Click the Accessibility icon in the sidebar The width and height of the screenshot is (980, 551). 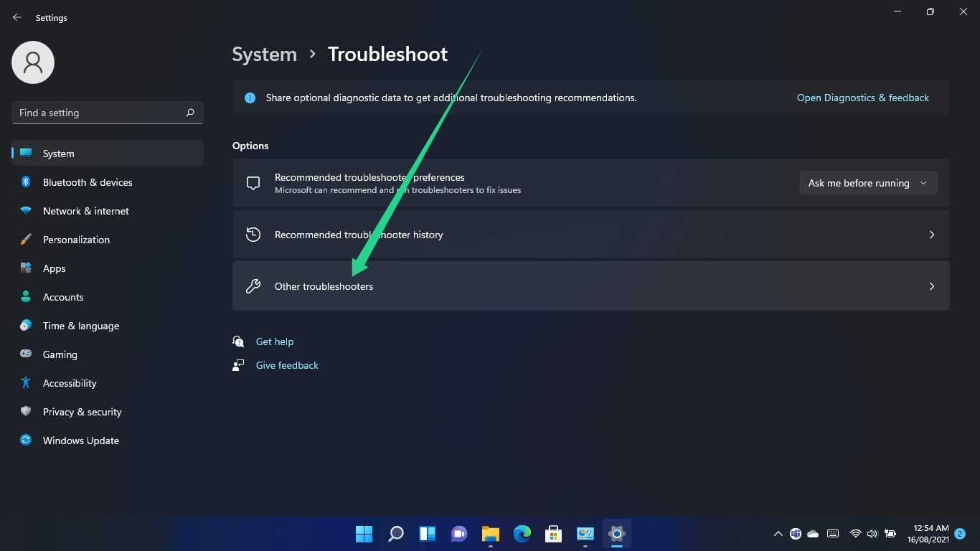coord(26,383)
